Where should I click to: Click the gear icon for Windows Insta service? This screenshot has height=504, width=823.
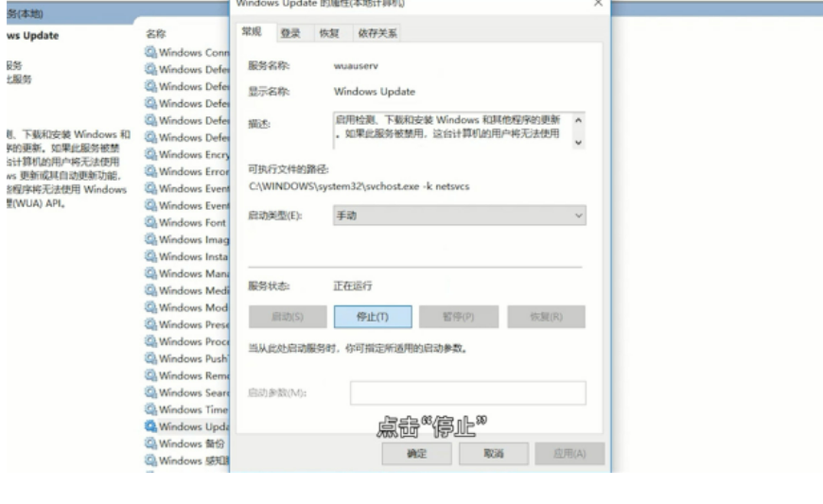tap(150, 256)
